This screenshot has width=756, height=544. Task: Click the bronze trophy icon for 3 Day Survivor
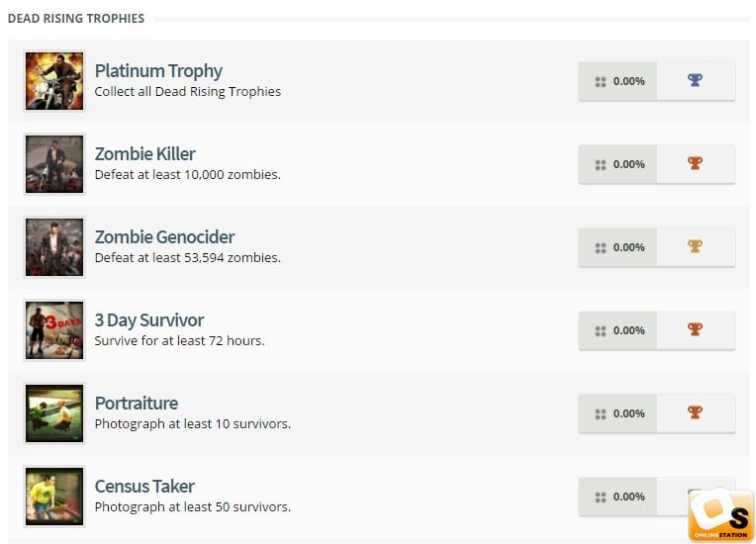tap(695, 329)
